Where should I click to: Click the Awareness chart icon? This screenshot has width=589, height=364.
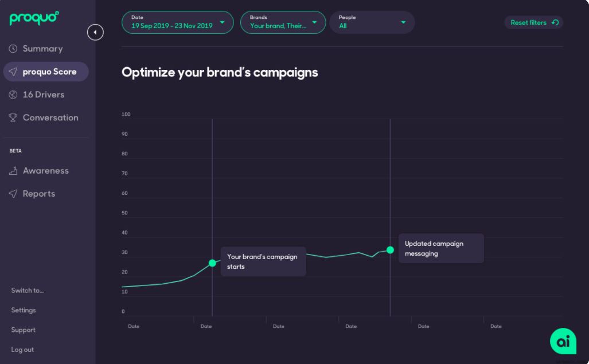(x=13, y=171)
